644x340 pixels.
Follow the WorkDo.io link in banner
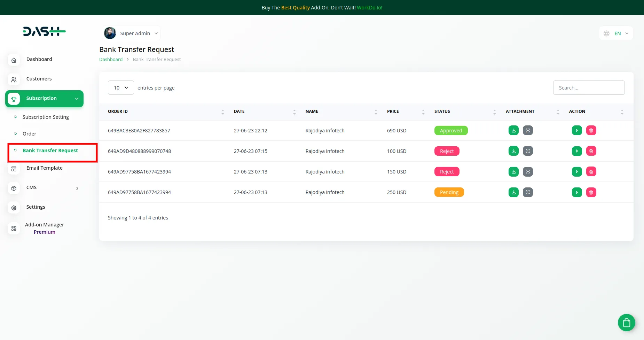tap(369, 8)
